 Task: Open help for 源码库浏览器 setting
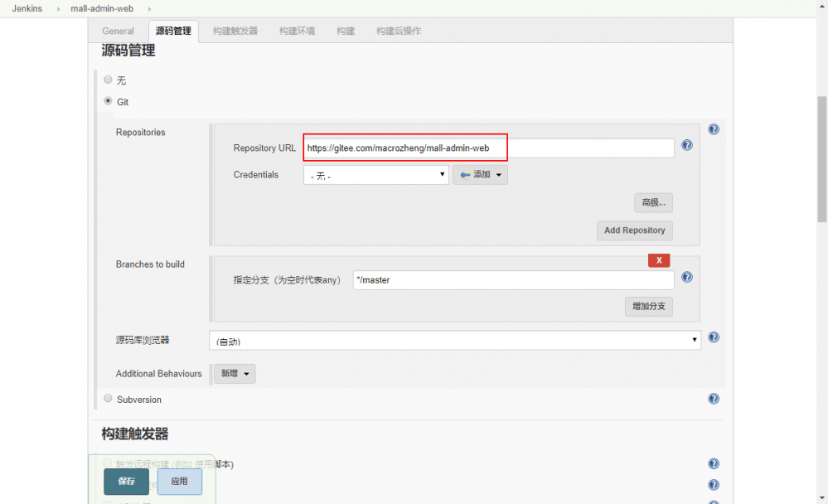713,337
